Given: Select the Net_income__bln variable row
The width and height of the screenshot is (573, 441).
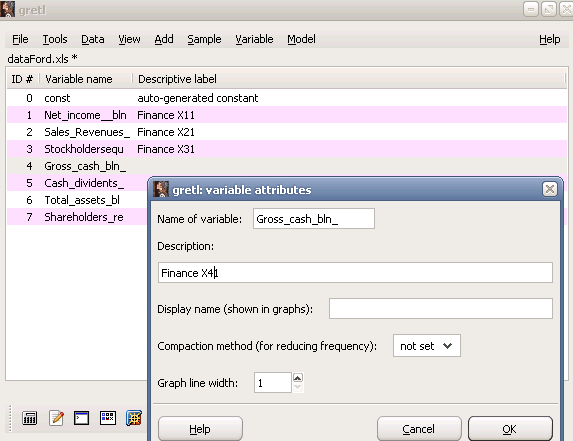Looking at the screenshot, I should click(286, 115).
